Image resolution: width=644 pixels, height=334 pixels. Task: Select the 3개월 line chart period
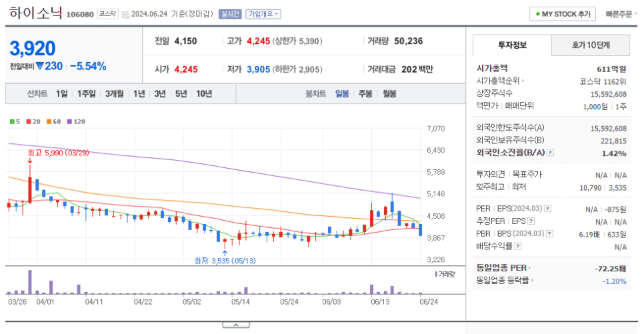pos(114,94)
